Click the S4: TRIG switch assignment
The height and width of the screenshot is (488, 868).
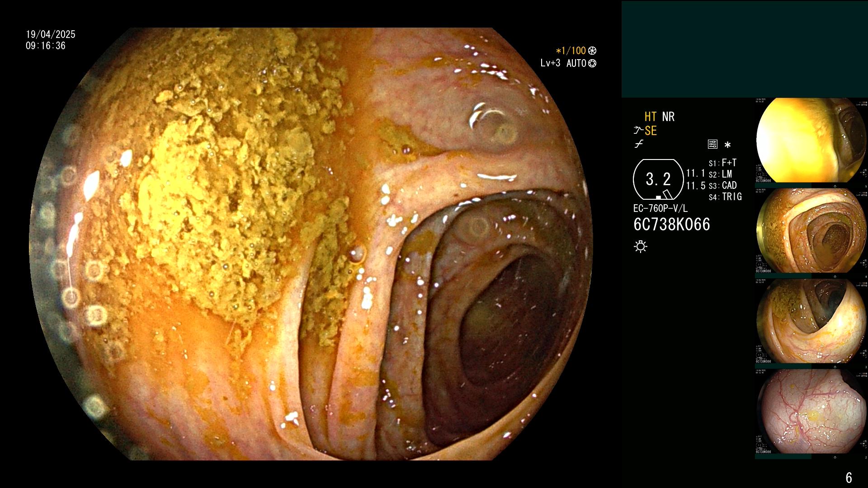pyautogui.click(x=725, y=197)
